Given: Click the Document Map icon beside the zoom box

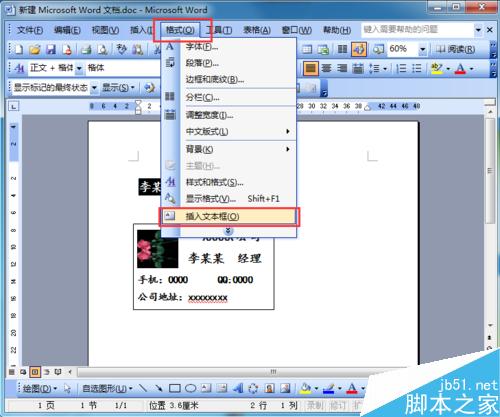Looking at the screenshot, I should 378,49.
